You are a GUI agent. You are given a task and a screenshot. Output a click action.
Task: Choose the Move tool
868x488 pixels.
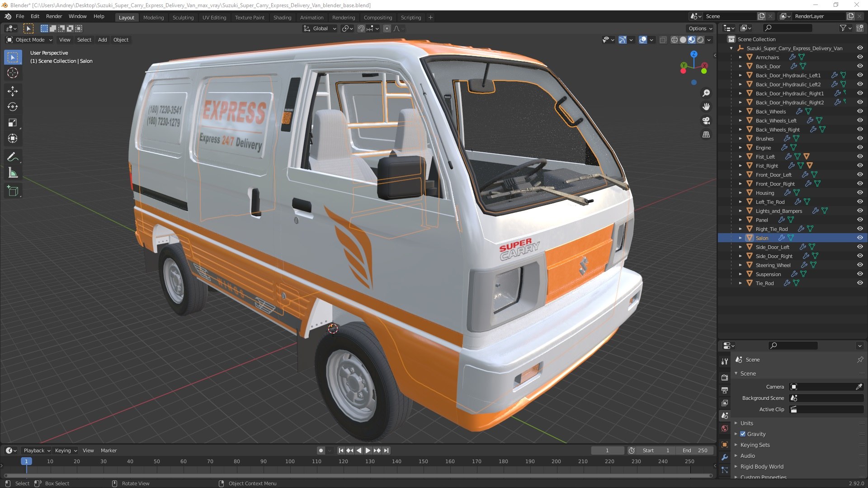(13, 91)
